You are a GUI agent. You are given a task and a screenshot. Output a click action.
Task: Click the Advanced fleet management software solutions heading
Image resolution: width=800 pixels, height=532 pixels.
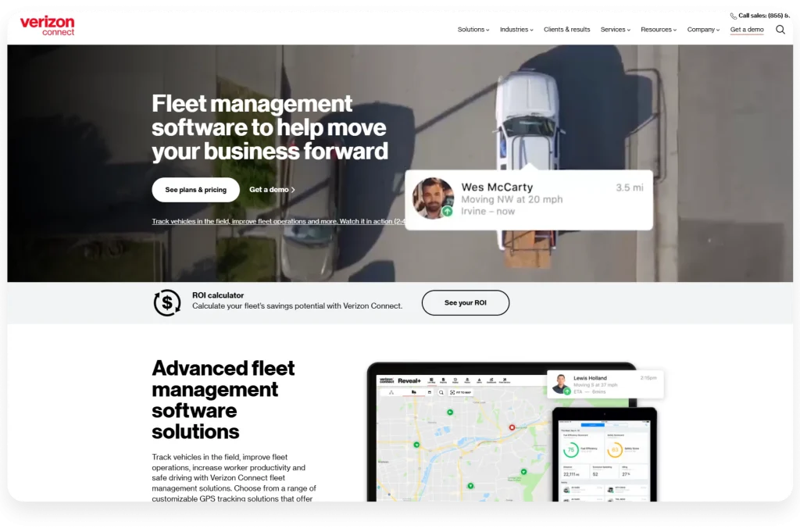(x=223, y=400)
